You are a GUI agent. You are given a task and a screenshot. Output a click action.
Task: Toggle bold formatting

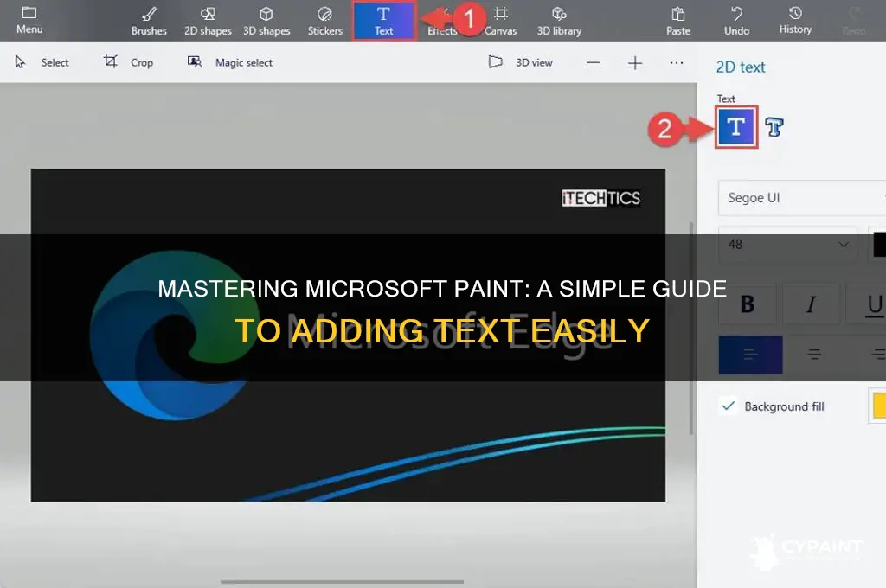(747, 304)
